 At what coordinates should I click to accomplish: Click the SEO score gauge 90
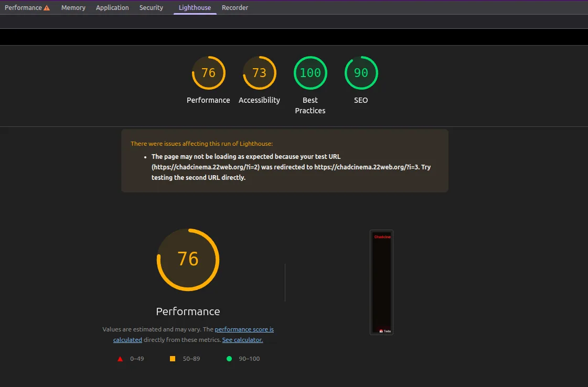(361, 73)
